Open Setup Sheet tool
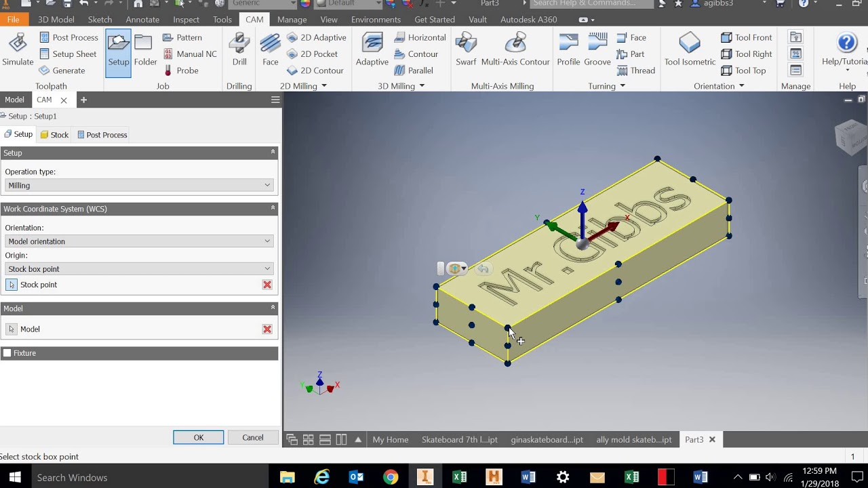 point(67,54)
